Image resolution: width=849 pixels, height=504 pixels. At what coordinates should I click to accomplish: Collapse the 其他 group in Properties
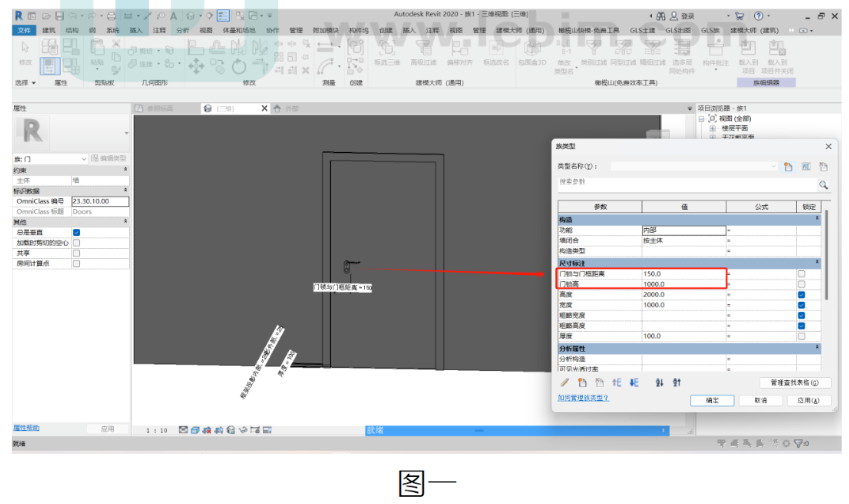[126, 222]
